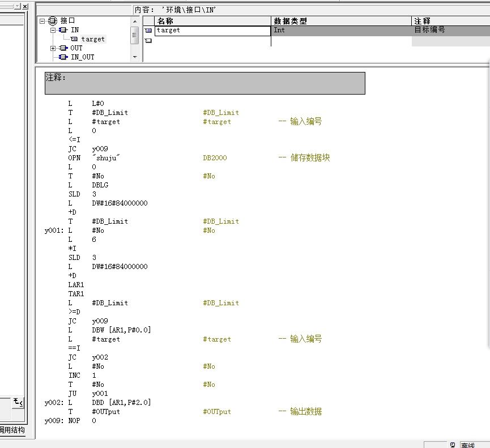Click the JC y002 jump instruction
The image size is (490, 448).
click(88, 357)
